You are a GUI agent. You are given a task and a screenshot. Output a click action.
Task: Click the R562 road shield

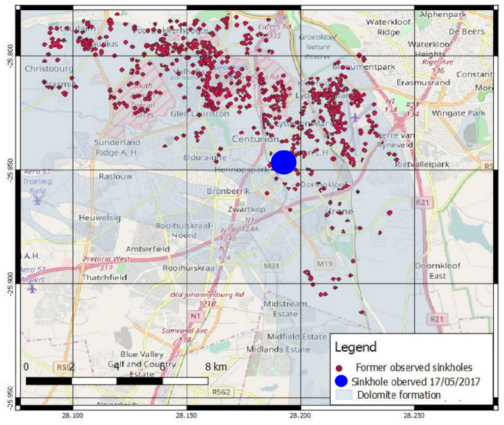point(221,392)
